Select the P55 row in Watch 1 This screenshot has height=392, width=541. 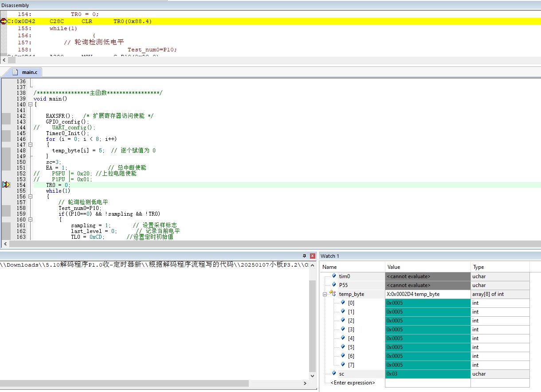(x=425, y=285)
